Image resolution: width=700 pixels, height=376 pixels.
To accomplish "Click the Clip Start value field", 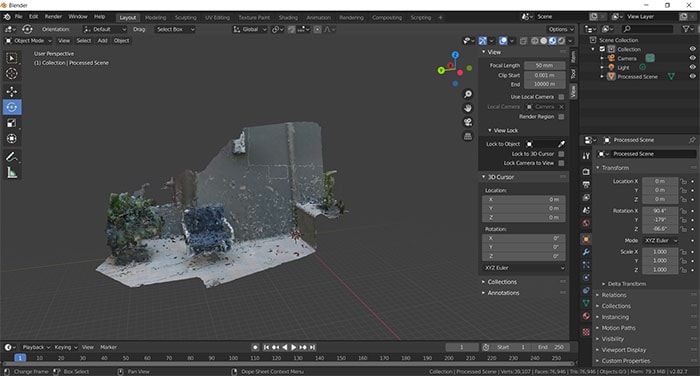I will (x=544, y=75).
